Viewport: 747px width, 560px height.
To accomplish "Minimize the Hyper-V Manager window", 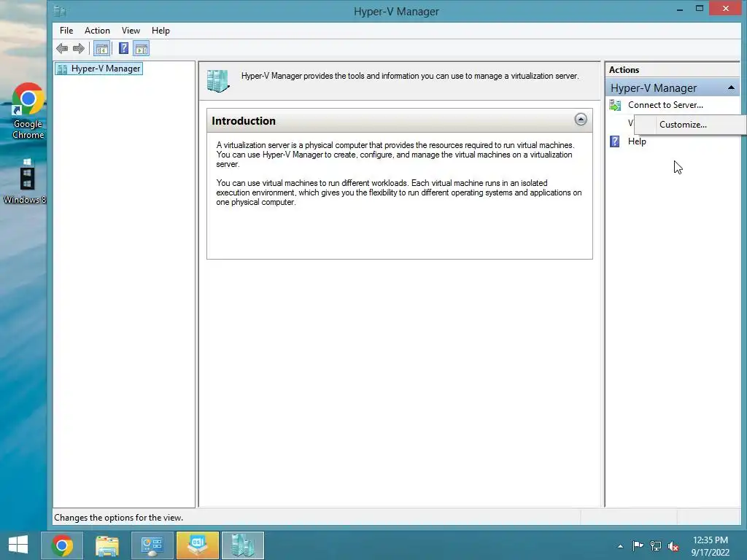I will tap(679, 9).
